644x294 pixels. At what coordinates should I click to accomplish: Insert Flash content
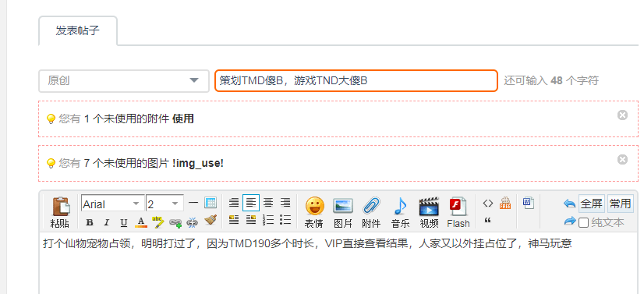click(x=458, y=212)
